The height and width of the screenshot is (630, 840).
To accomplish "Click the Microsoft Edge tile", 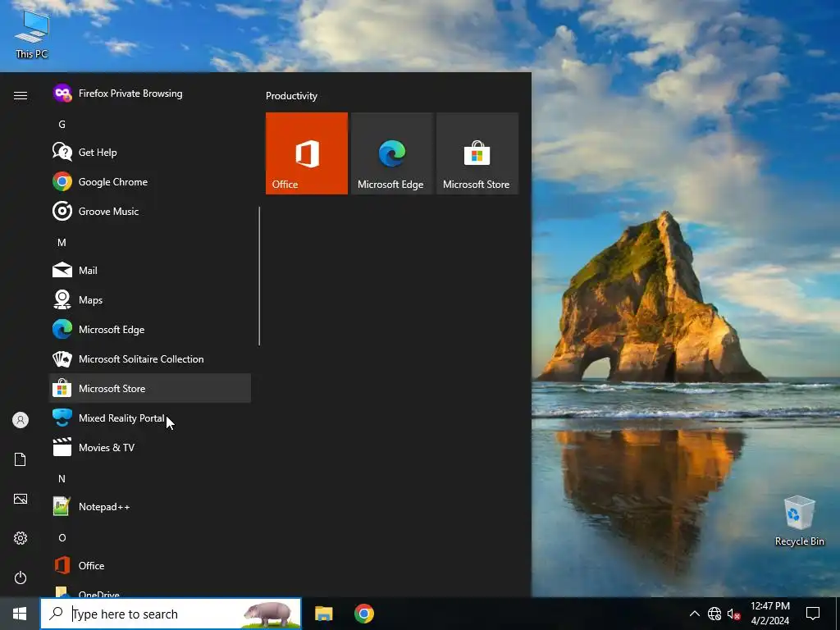I will tap(391, 153).
